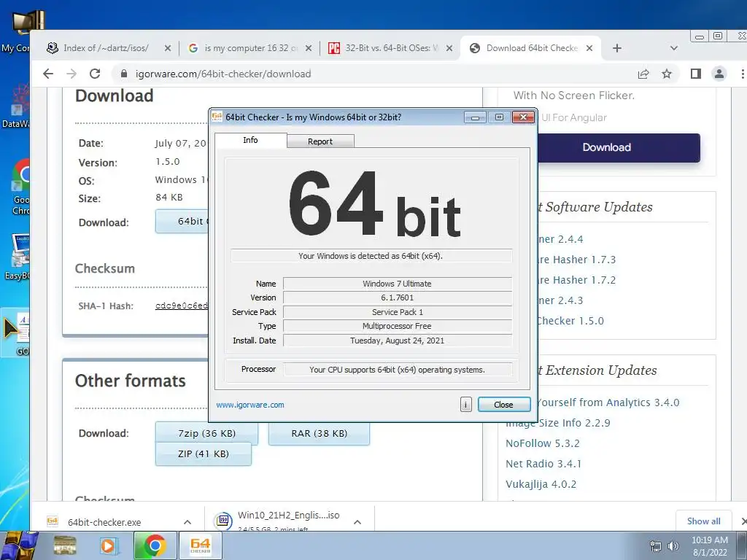Click the dark blue Download ad button
747x560 pixels.
pyautogui.click(x=618, y=147)
